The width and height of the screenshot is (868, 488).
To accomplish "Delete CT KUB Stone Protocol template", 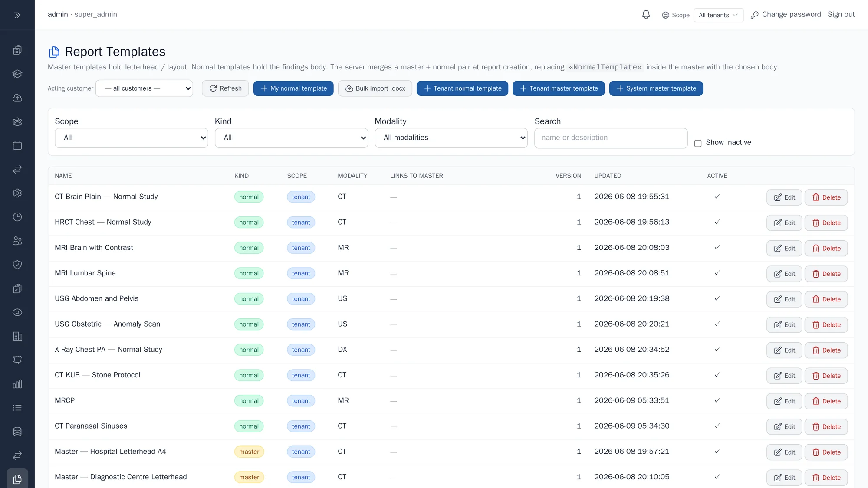I will [x=826, y=376].
